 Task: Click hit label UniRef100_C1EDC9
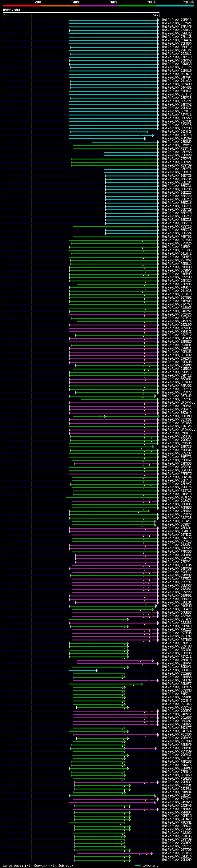click(x=177, y=369)
